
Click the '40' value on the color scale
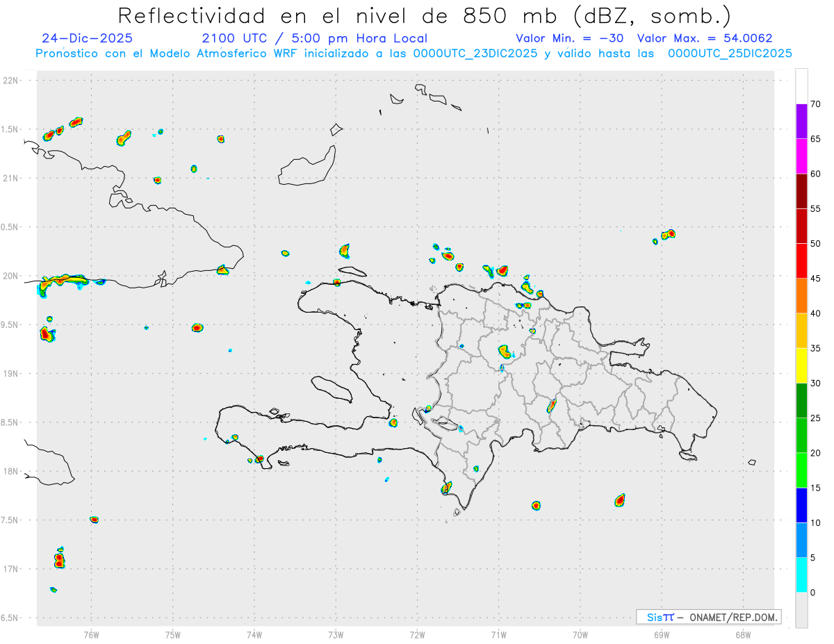coord(815,313)
